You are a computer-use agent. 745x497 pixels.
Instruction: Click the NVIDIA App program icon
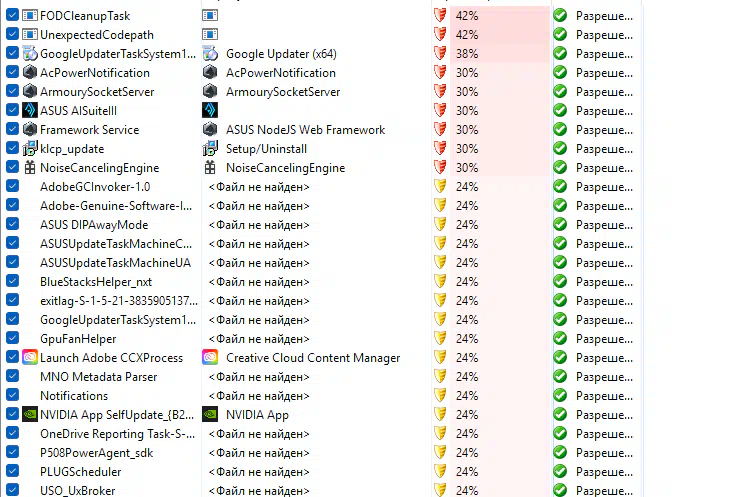coord(210,414)
